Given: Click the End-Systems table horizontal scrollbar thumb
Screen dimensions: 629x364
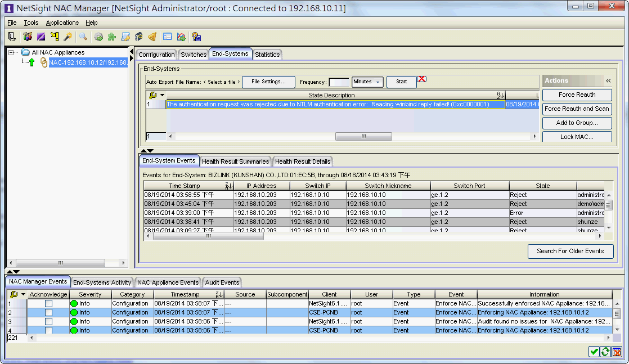Looking at the screenshot, I should [x=363, y=137].
